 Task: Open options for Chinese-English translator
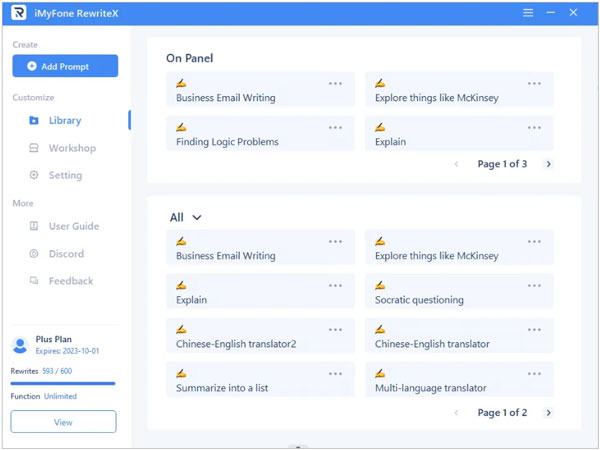(x=534, y=329)
